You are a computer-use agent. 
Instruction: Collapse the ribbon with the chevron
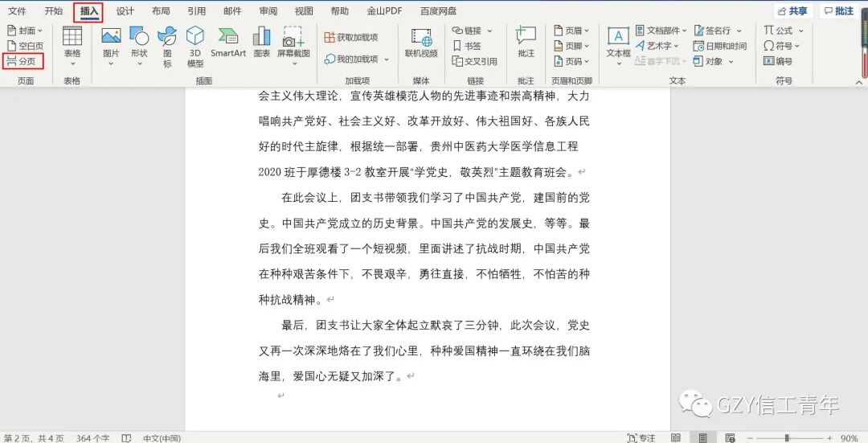859,82
